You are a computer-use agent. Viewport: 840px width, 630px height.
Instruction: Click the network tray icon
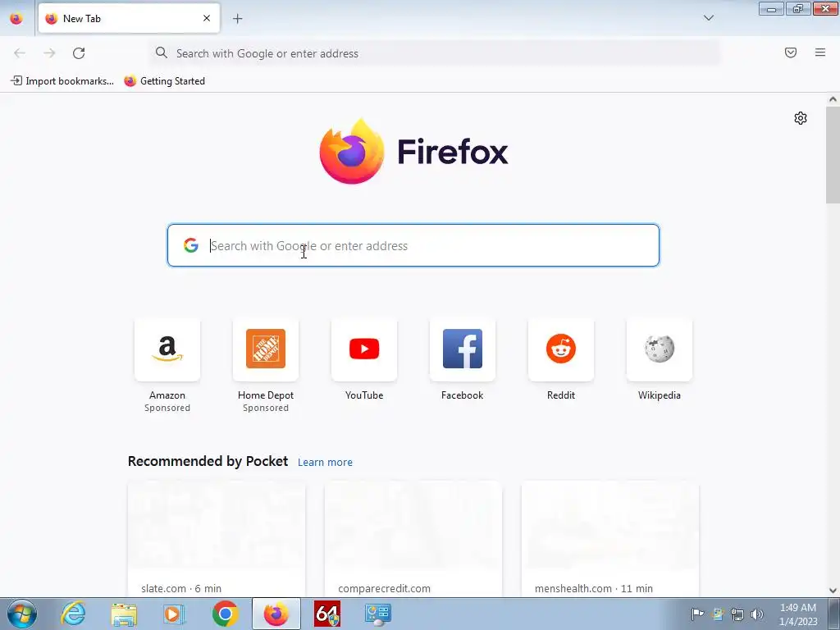[737, 614]
